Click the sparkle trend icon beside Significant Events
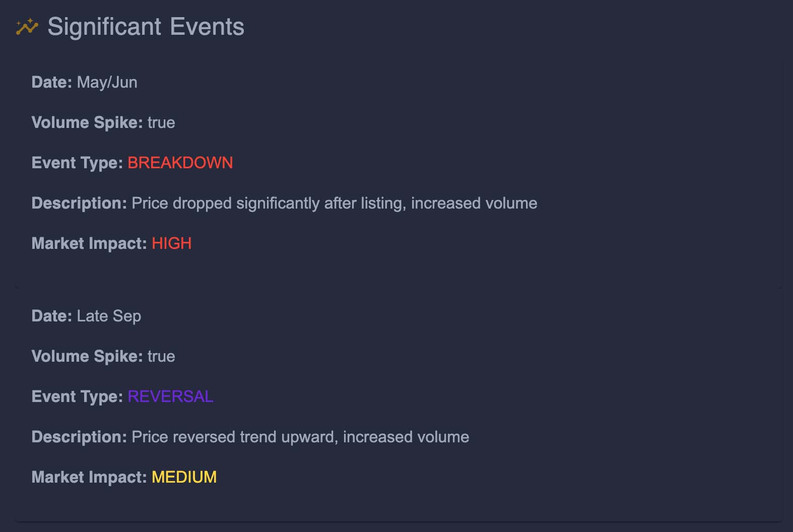This screenshot has width=793, height=532. point(27,27)
